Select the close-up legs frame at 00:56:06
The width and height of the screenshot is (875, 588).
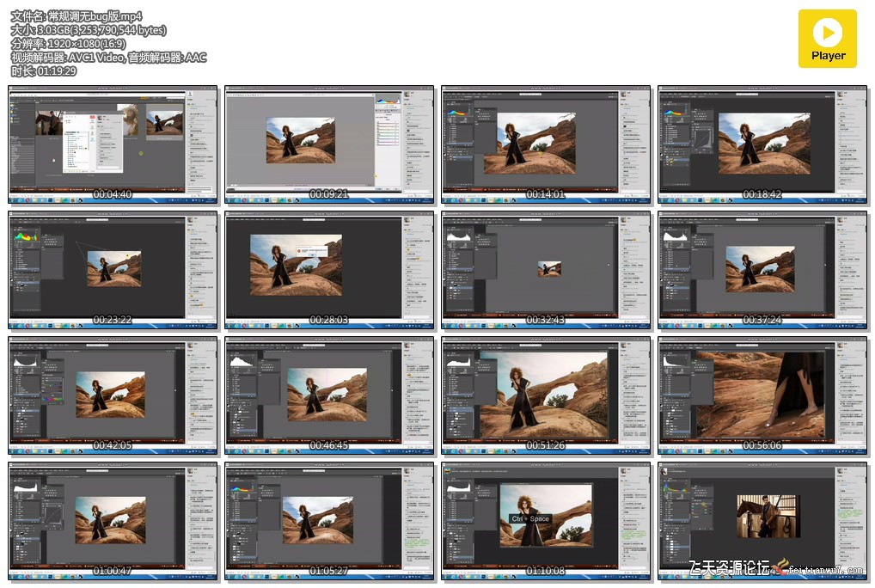(x=762, y=396)
